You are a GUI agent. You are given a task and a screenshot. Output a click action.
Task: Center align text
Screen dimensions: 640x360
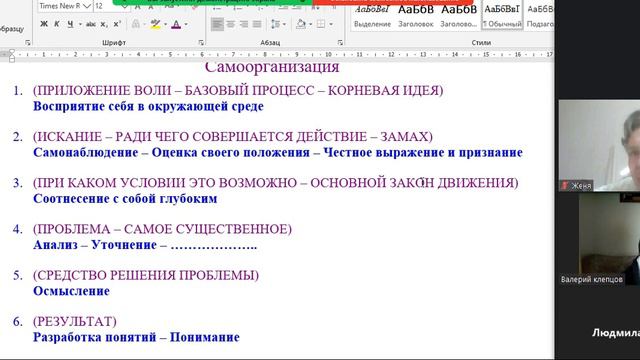[x=231, y=24]
